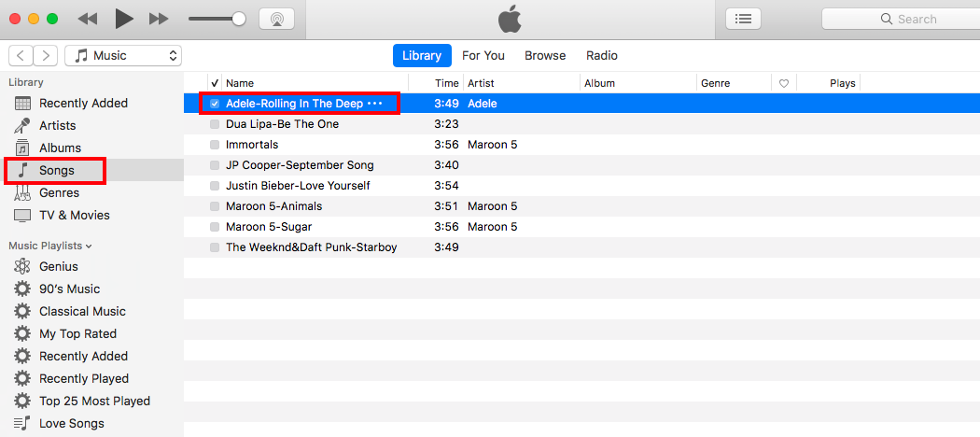Sort songs by Artist column header
980x437 pixels.
(x=521, y=83)
